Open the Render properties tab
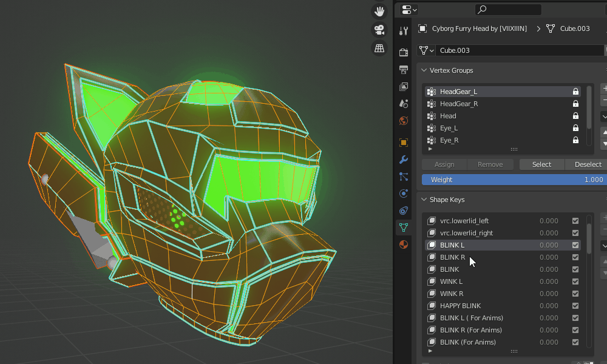The width and height of the screenshot is (607, 364). point(404,52)
